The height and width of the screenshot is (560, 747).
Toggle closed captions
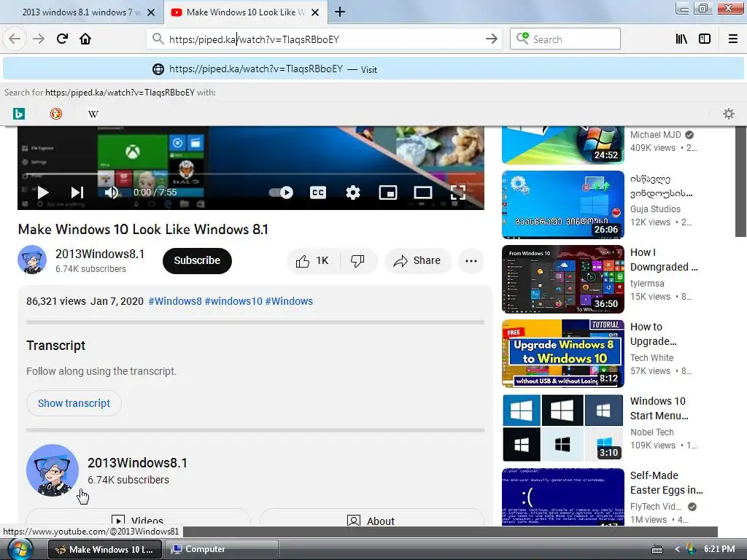pyautogui.click(x=318, y=192)
